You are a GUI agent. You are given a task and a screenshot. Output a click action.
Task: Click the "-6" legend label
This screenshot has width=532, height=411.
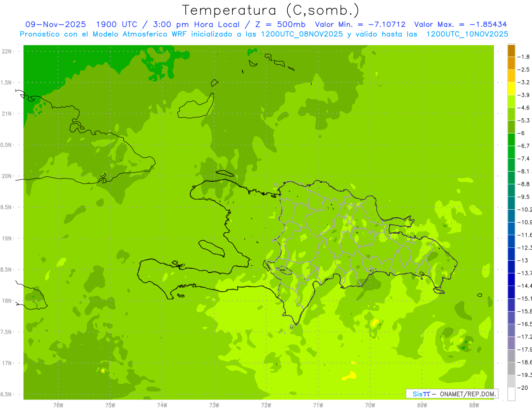(x=522, y=133)
